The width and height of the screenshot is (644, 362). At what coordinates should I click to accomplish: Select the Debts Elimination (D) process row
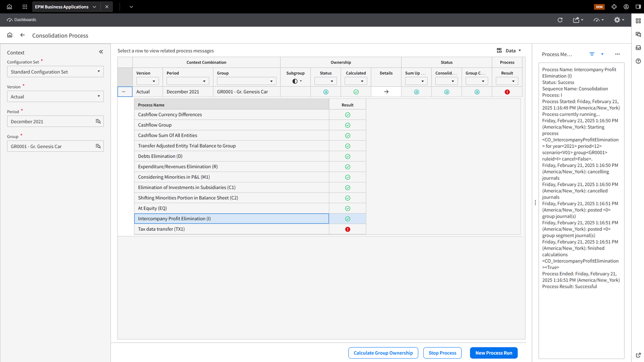(x=231, y=156)
